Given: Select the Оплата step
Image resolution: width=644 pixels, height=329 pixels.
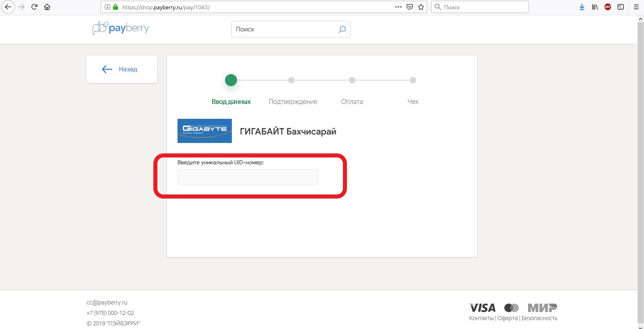Looking at the screenshot, I should point(352,101).
